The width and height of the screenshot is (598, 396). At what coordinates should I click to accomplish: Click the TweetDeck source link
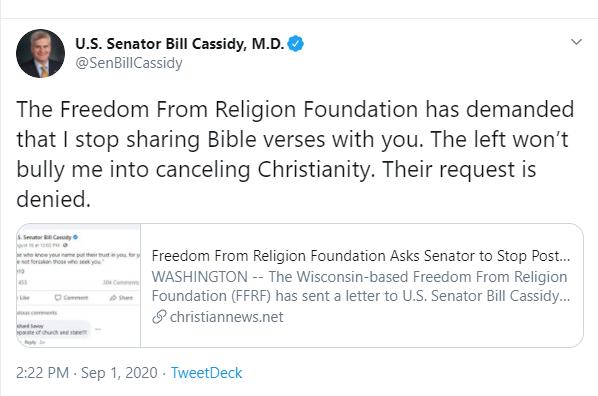[206, 373]
